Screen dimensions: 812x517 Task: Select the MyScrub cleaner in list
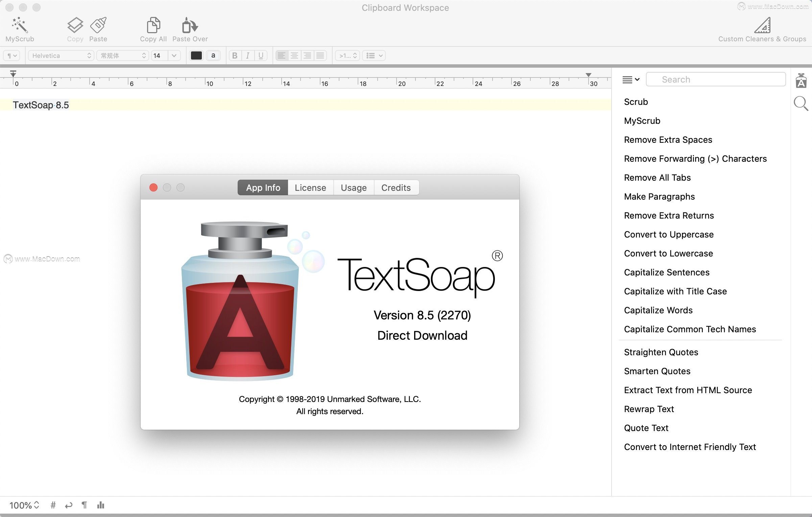tap(642, 121)
